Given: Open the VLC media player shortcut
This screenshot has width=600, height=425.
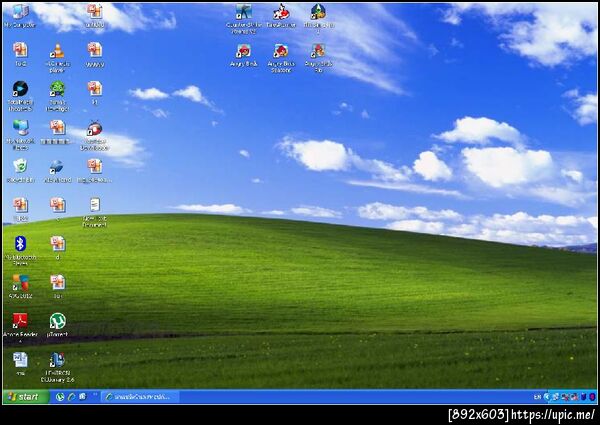Looking at the screenshot, I should [x=57, y=58].
